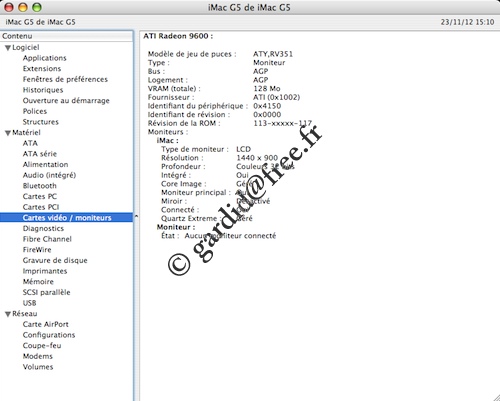Screen dimensions: 500x401
Task: Collapse the Réseau disclosure triangle
Action: [x=8, y=314]
